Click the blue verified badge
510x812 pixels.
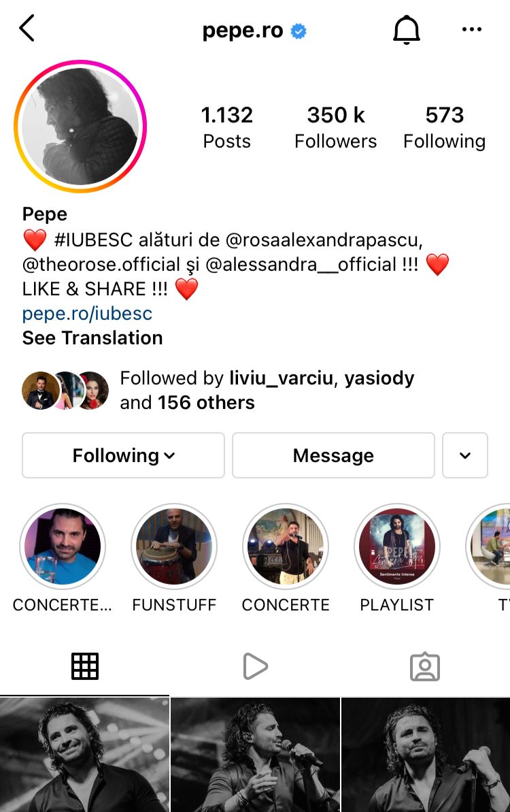[299, 31]
